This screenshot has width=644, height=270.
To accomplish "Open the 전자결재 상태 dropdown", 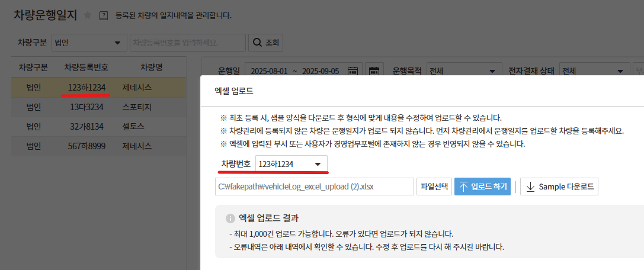I will point(594,71).
